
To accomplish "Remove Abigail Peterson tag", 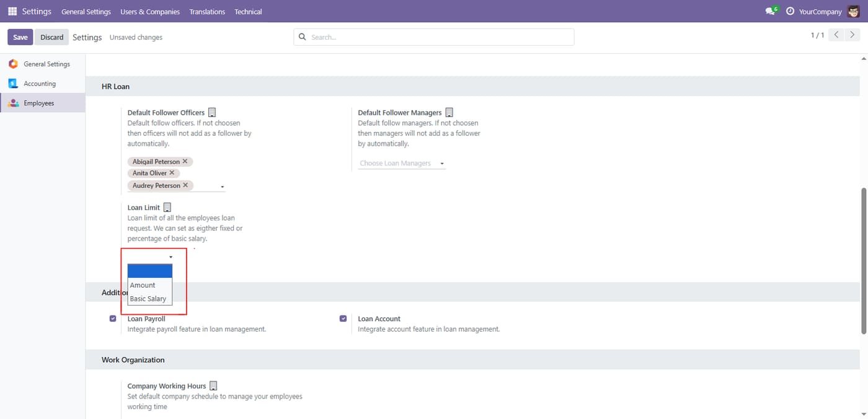I will point(185,161).
